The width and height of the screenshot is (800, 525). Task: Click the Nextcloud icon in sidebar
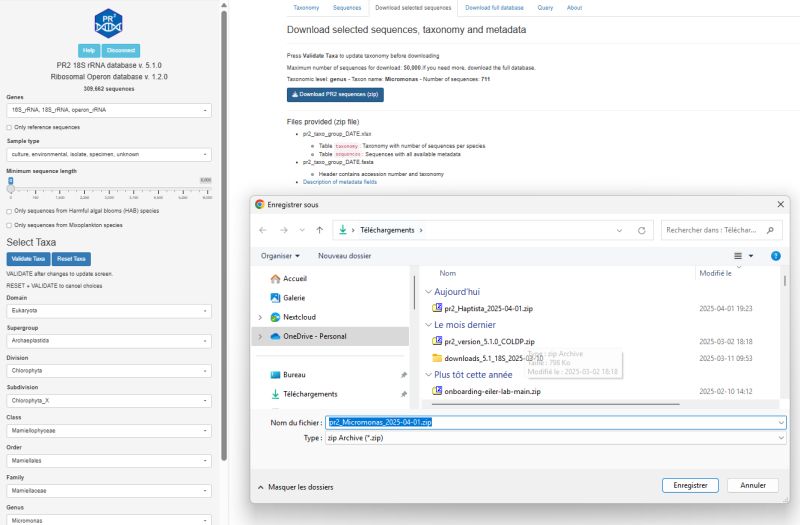(276, 317)
